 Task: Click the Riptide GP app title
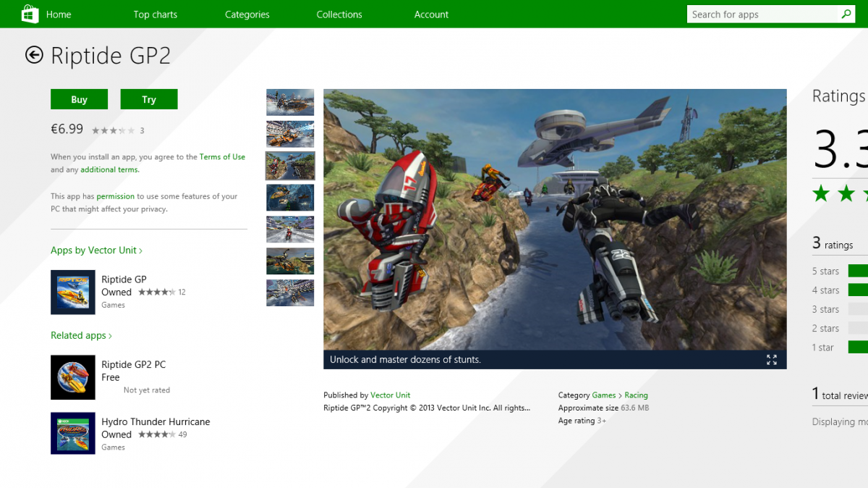coord(124,279)
